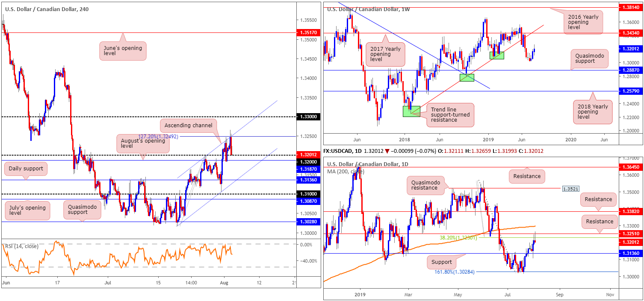Select the Sep label on daily time axis

[x=559, y=295]
